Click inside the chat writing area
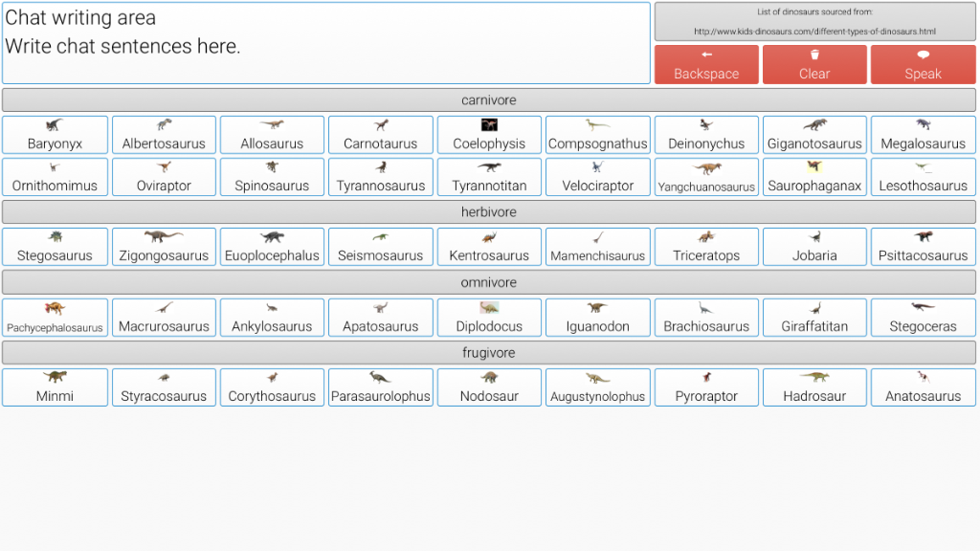This screenshot has width=980, height=551. click(326, 43)
